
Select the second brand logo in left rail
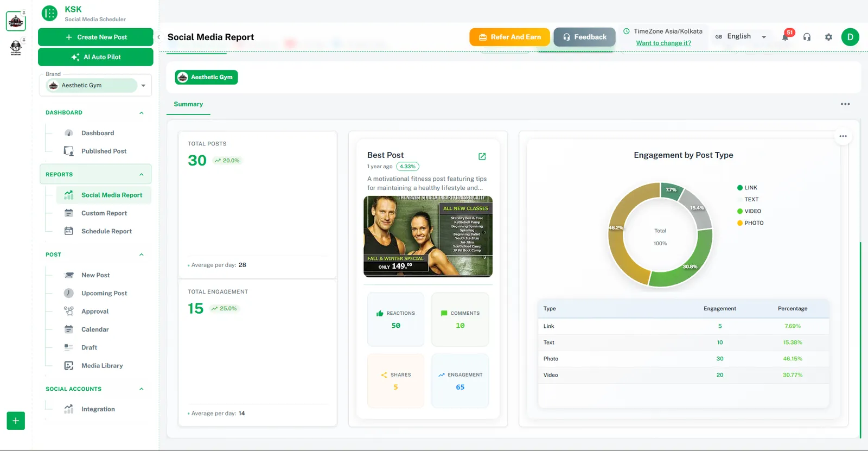tap(16, 47)
